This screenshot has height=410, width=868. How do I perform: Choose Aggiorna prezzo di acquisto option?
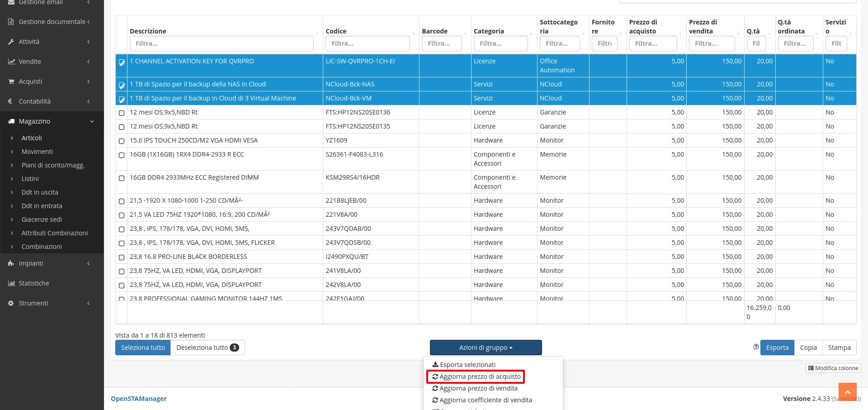(x=480, y=377)
